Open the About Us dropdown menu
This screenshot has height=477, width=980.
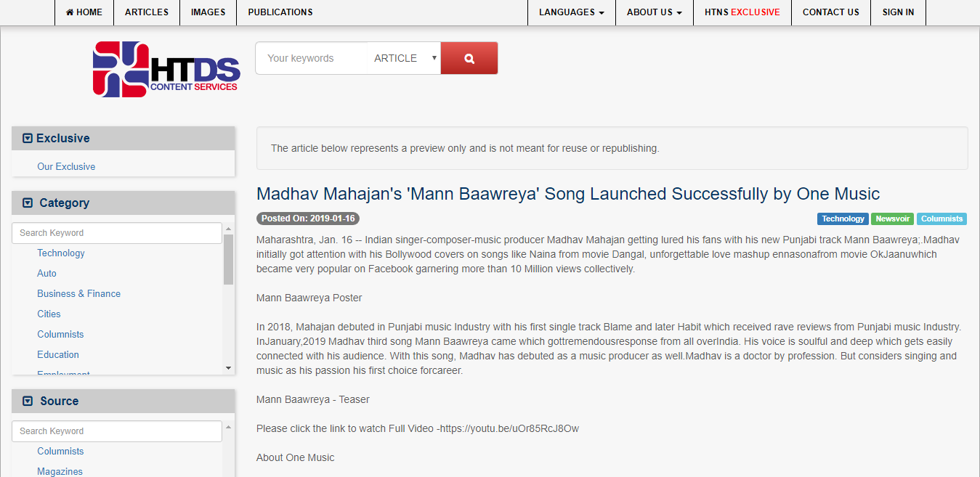click(655, 12)
